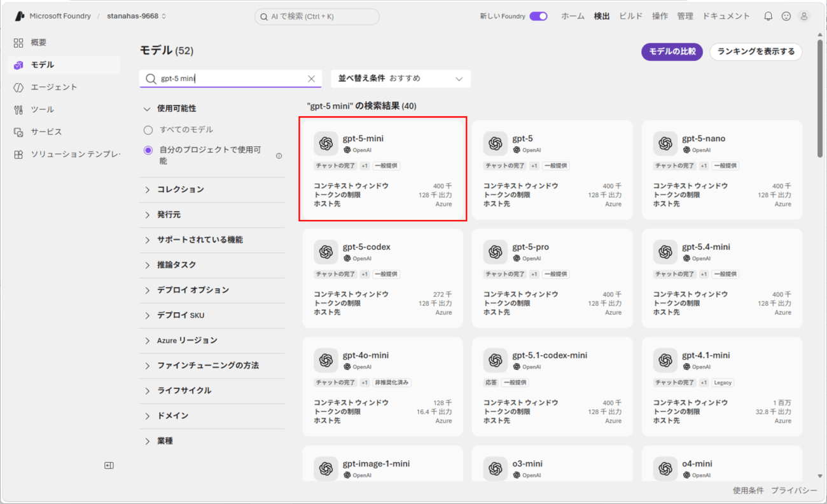Open the 並べ替え条件 sort dropdown
The height and width of the screenshot is (504, 827).
click(x=401, y=79)
